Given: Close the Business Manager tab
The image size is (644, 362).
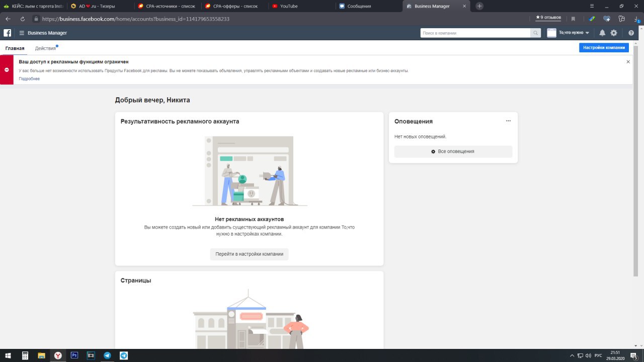Looking at the screenshot, I should 465,6.
